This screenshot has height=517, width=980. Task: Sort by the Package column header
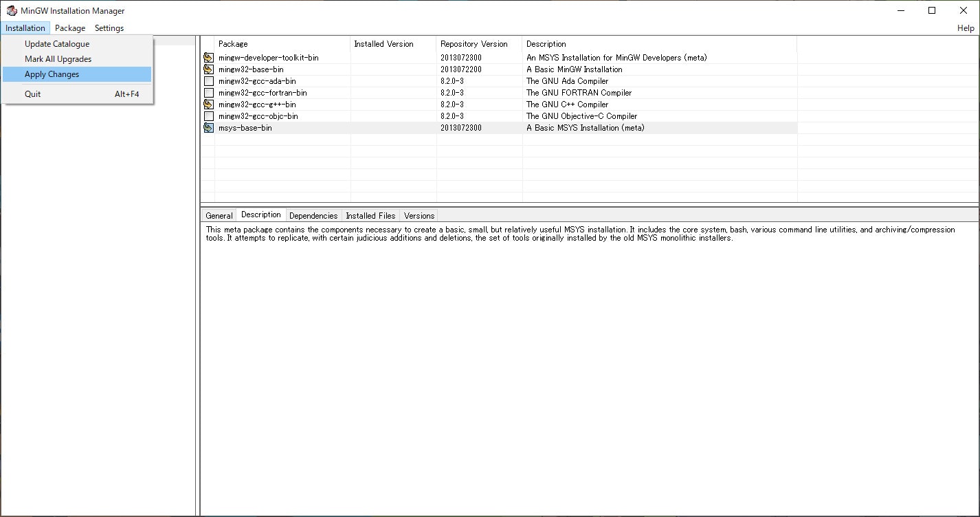click(282, 44)
